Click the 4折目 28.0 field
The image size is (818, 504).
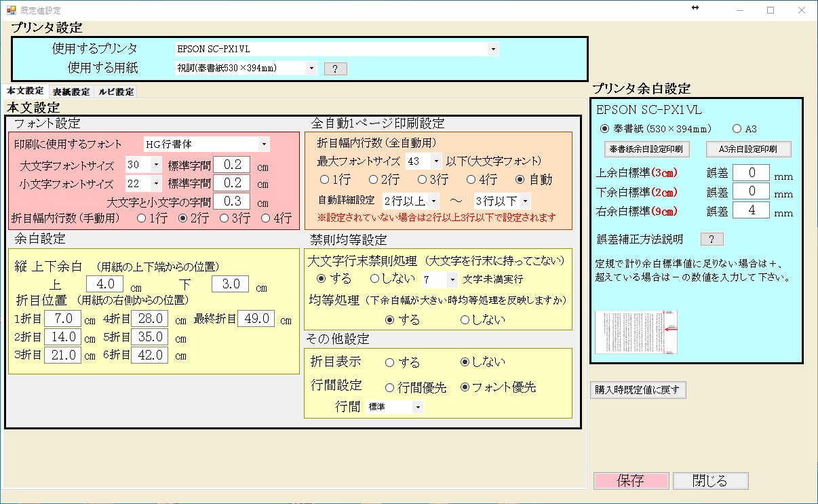[x=149, y=318]
